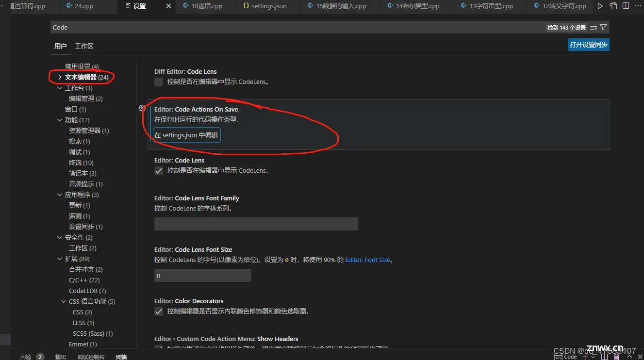
Task: Open the 终端 panel tab
Action: (121, 357)
